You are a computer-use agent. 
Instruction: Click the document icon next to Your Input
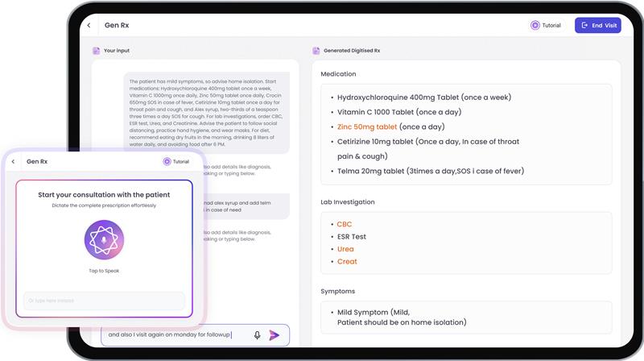pos(97,51)
